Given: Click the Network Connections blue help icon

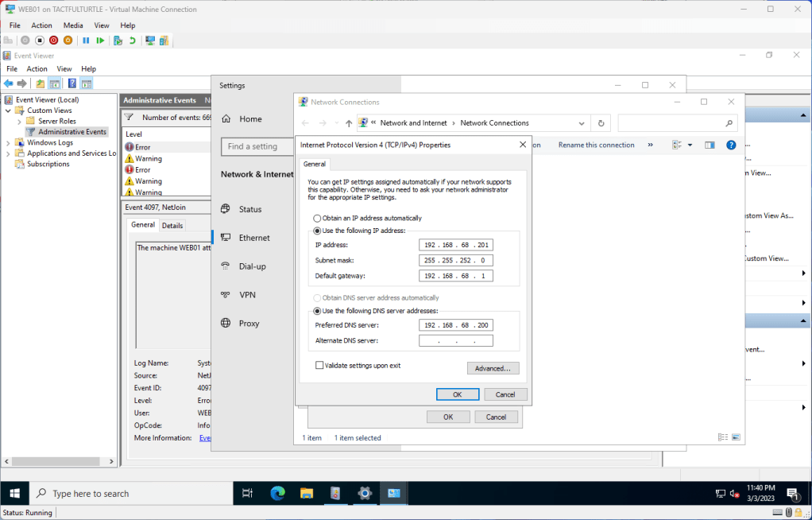Looking at the screenshot, I should 731,145.
